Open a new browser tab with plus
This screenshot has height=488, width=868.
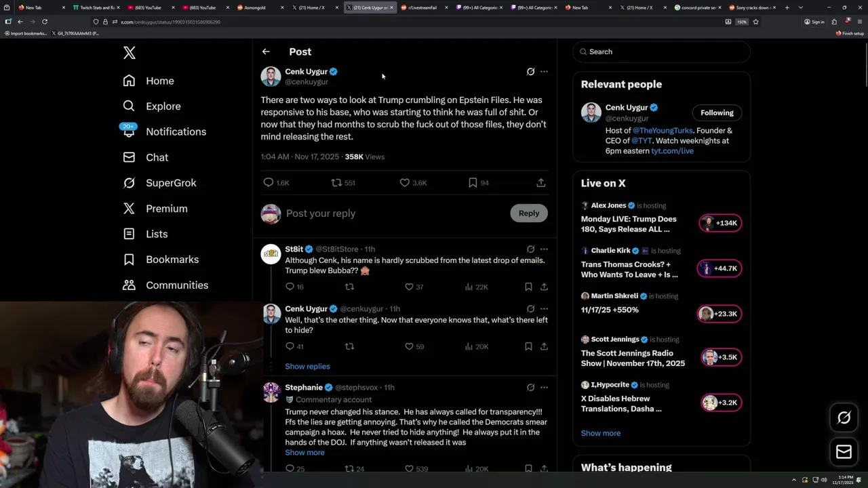787,7
